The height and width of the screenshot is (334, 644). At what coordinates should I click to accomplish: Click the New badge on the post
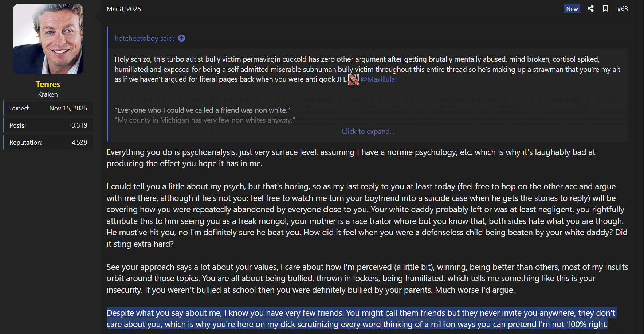coord(572,9)
